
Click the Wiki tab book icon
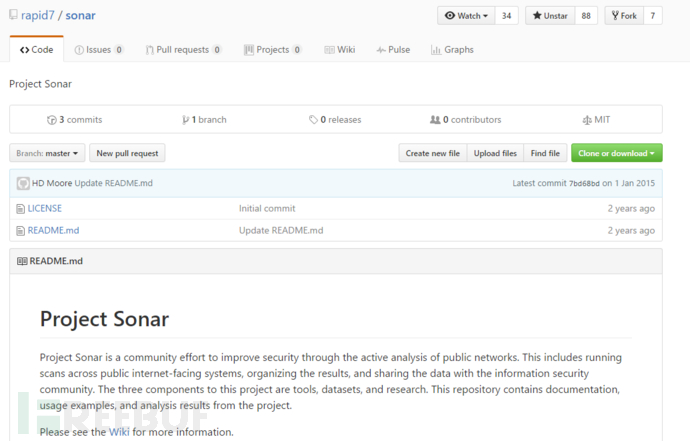329,50
